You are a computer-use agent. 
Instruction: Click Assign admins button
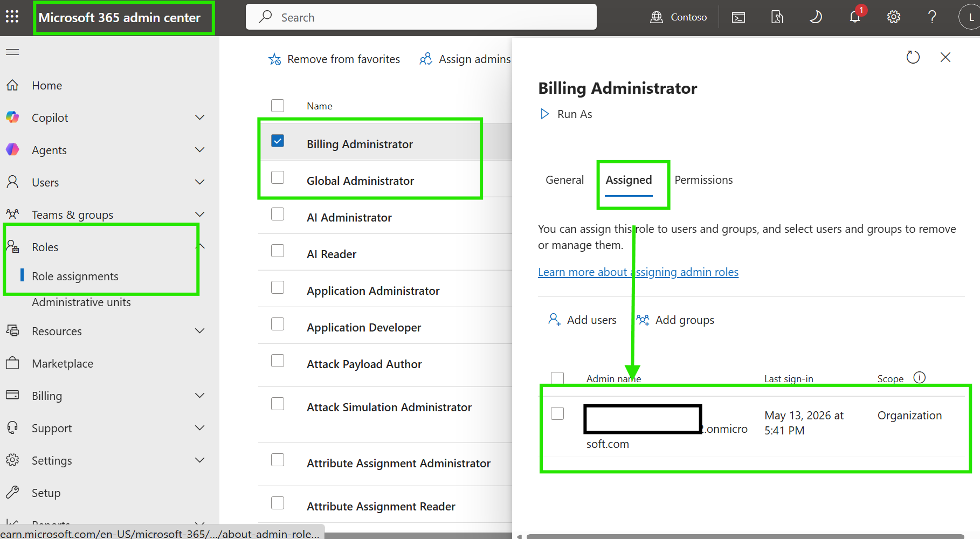coord(465,59)
